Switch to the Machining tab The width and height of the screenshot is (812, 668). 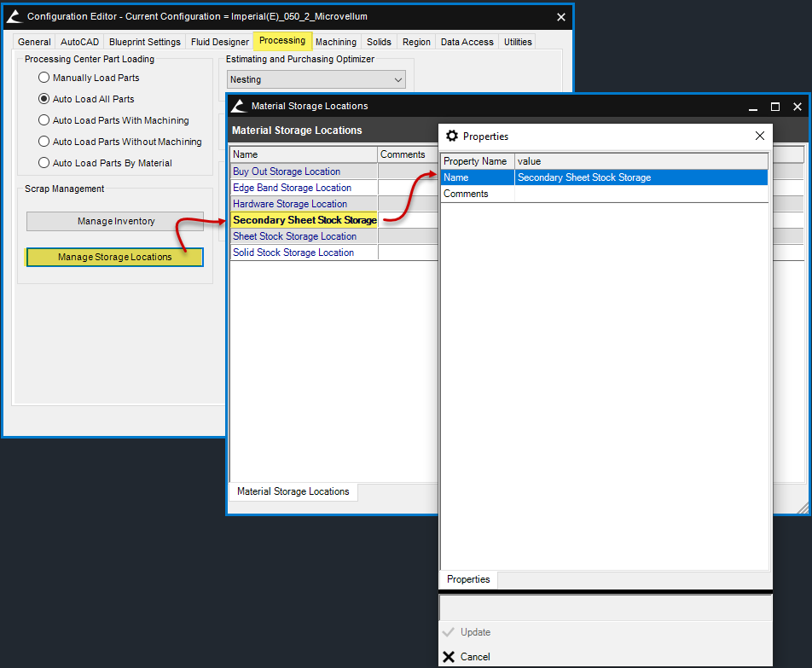[x=336, y=42]
